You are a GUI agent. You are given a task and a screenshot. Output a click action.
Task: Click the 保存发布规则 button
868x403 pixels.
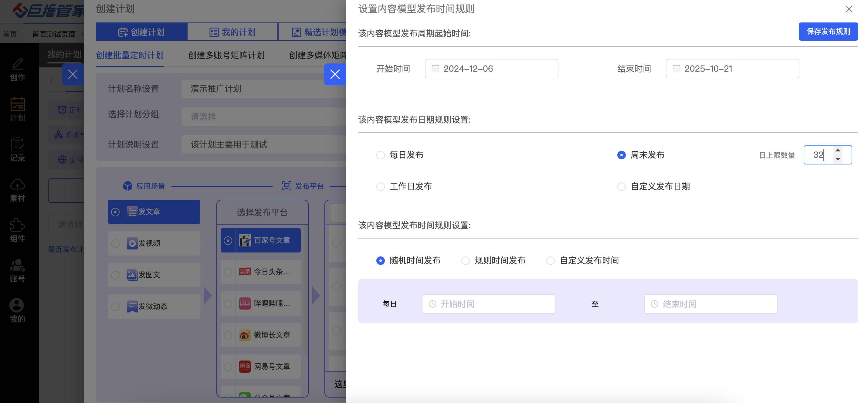828,32
